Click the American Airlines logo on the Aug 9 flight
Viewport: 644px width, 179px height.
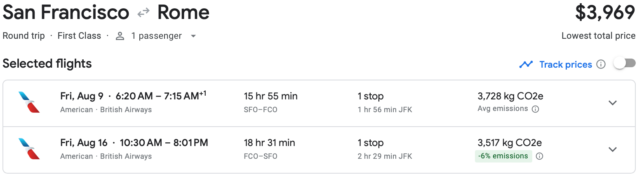pyautogui.click(x=29, y=102)
